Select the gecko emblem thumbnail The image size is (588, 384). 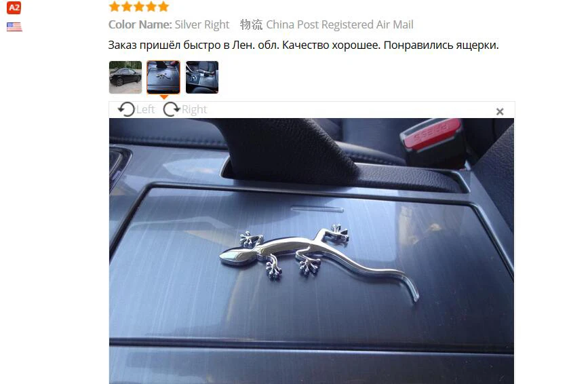163,77
